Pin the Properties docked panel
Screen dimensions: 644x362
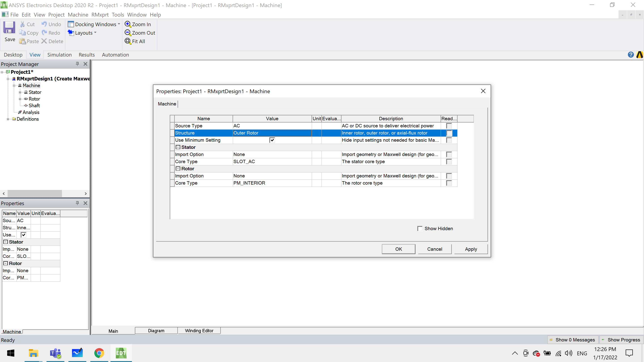(x=77, y=203)
